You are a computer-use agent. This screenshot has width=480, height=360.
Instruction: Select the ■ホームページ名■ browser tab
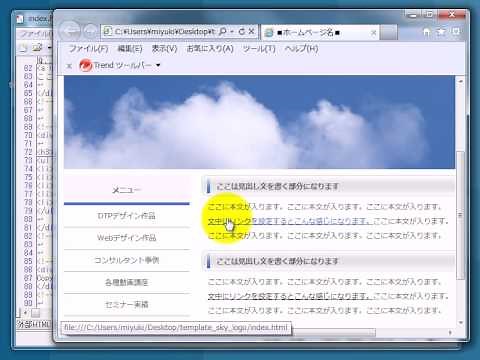[x=320, y=33]
